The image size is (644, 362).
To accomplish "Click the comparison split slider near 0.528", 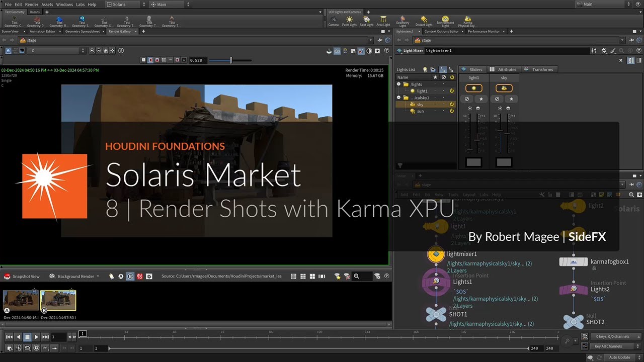I will tap(230, 60).
